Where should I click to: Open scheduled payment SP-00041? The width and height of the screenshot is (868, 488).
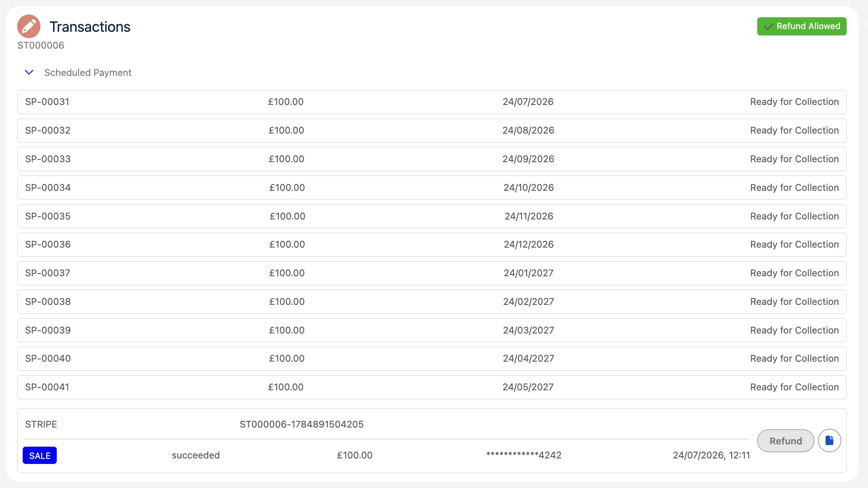pos(432,387)
